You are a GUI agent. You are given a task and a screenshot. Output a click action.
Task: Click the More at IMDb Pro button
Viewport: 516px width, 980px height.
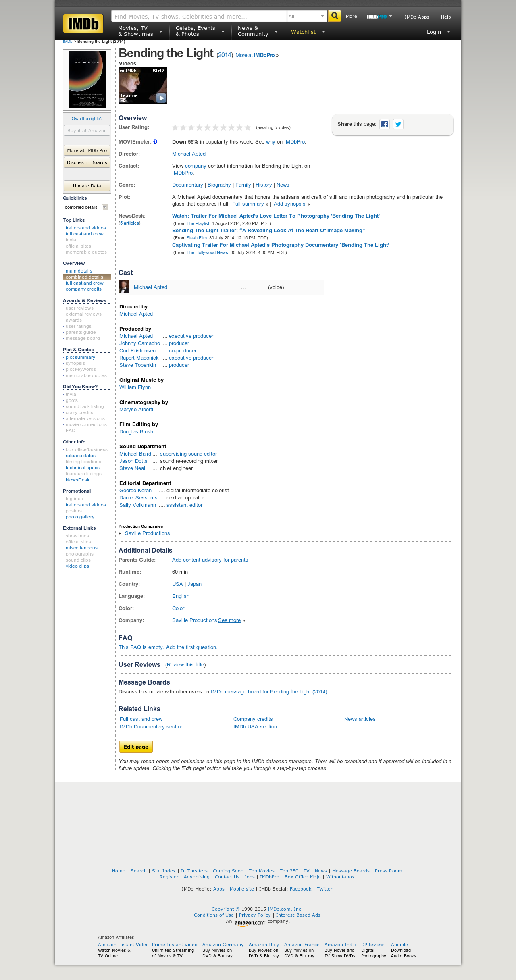[87, 150]
